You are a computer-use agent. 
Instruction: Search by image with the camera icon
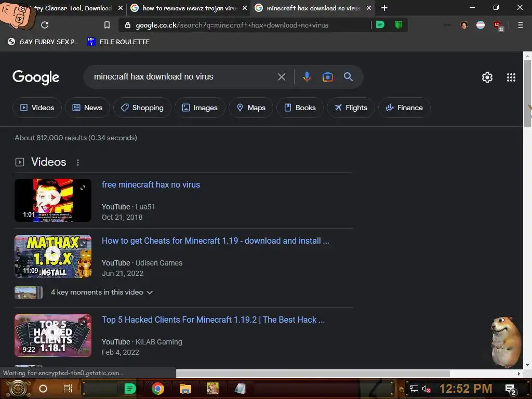click(327, 77)
